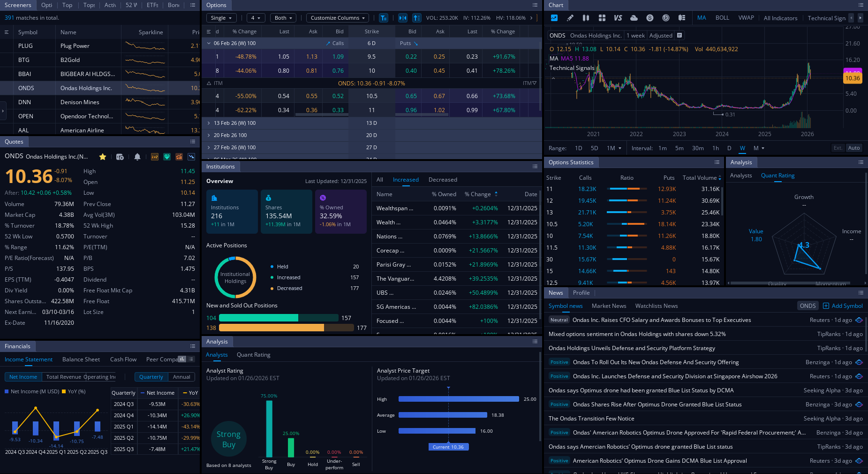868x474 pixels.
Task: Select the chart drawing pencil tool
Action: point(570,18)
